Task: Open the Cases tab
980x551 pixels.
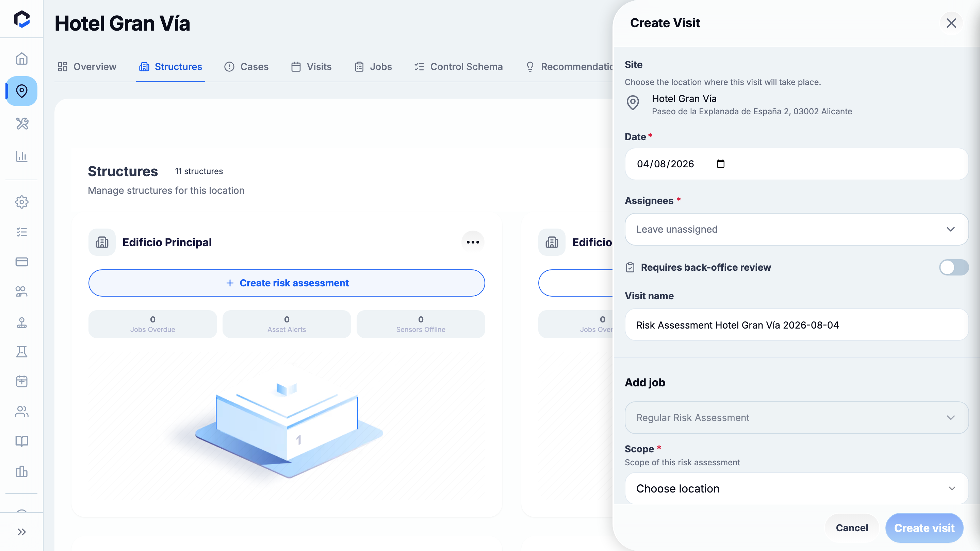Action: [246, 67]
